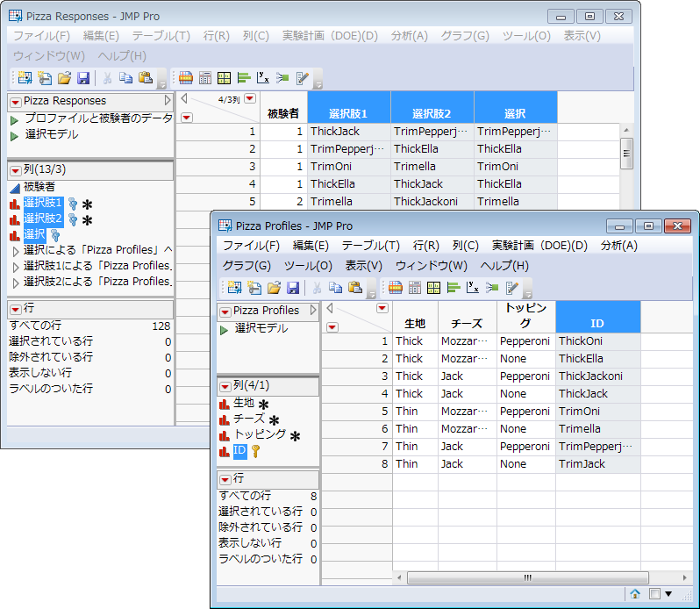The image size is (700, 609).
Task: Click Paste icon in Pizza Profiles toolbar
Action: click(x=355, y=288)
